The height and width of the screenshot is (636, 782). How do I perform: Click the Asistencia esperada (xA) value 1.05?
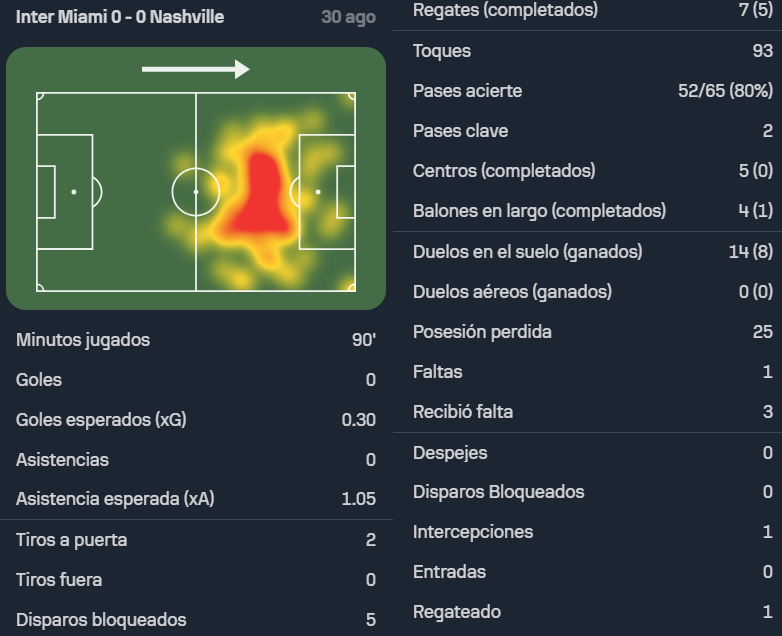pos(358,499)
